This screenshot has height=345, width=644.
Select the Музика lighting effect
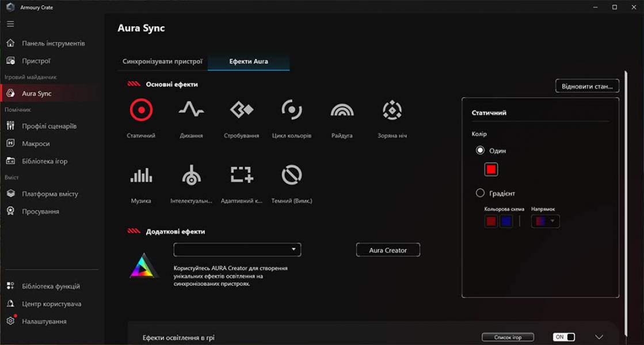141,175
